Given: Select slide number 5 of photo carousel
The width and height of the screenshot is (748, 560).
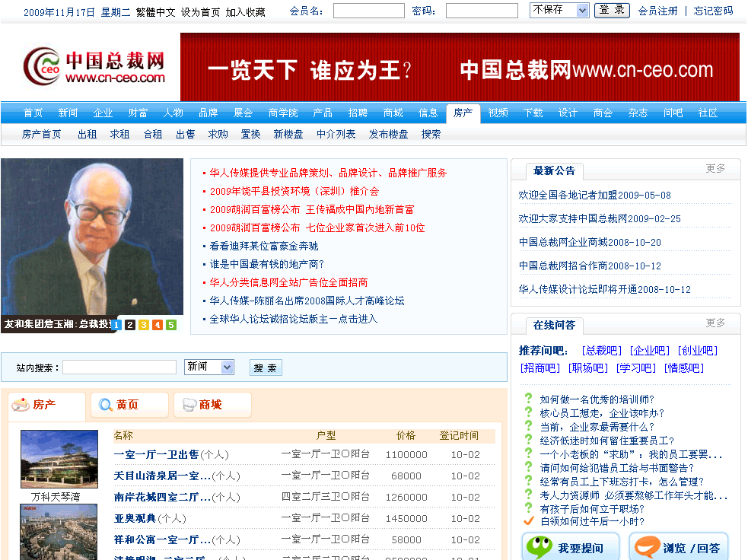Looking at the screenshot, I should tap(171, 325).
